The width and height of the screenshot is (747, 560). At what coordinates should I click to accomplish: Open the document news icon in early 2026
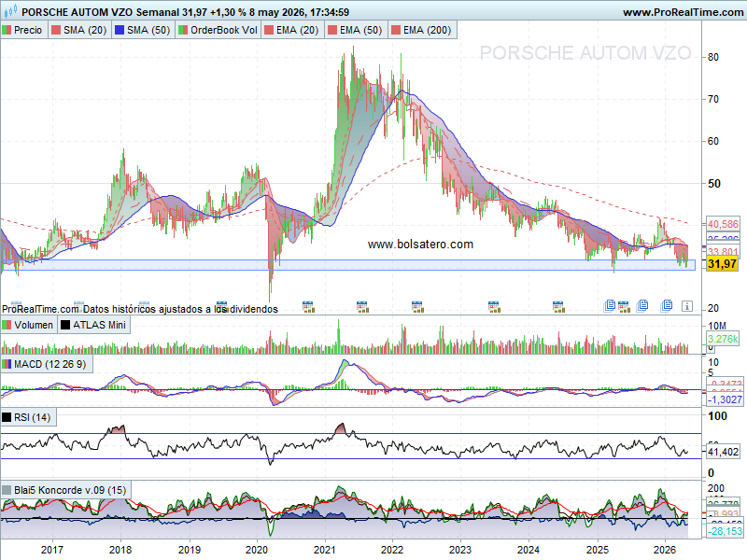667,305
